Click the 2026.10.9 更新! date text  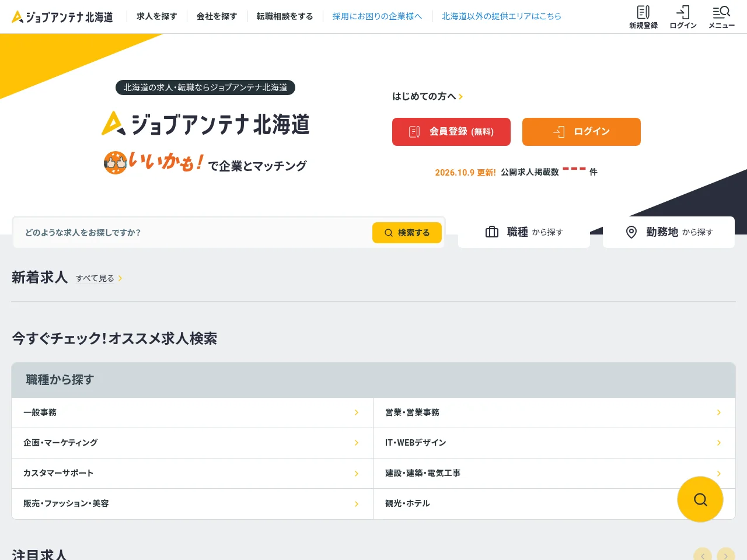tap(465, 172)
